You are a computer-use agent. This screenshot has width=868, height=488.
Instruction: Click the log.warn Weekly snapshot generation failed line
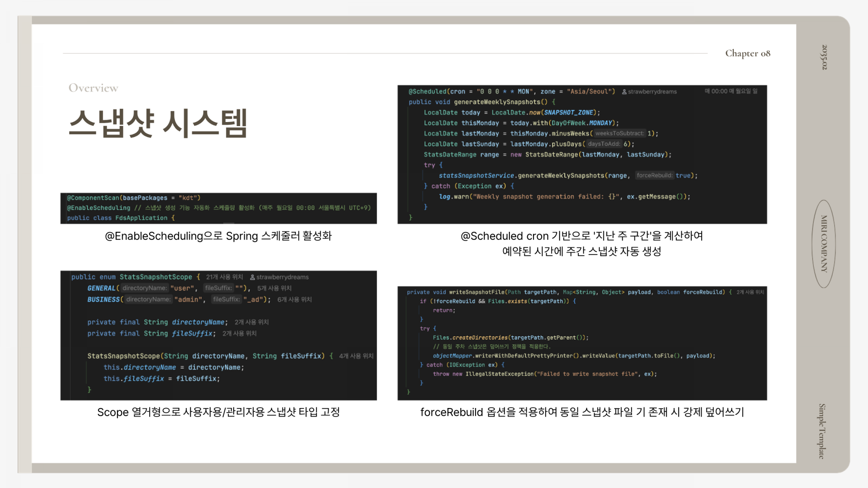(x=565, y=197)
